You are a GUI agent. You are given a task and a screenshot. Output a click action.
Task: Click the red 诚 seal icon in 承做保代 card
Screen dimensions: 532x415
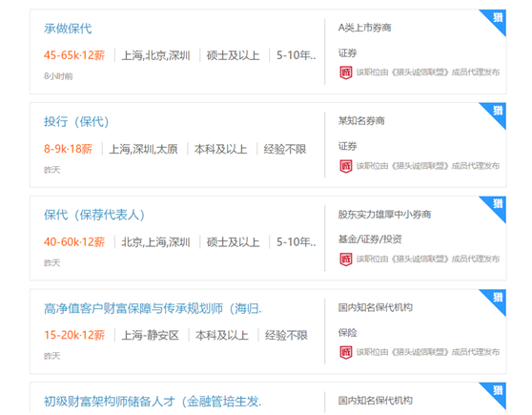pyautogui.click(x=346, y=73)
